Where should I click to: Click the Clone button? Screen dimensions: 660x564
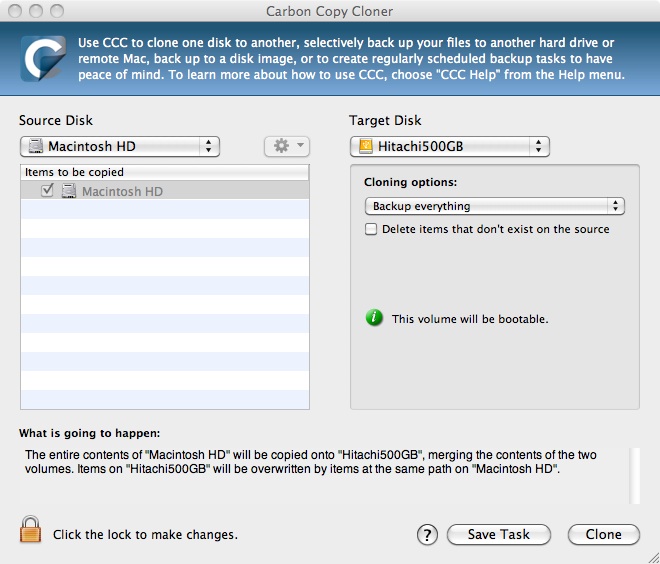coord(604,535)
